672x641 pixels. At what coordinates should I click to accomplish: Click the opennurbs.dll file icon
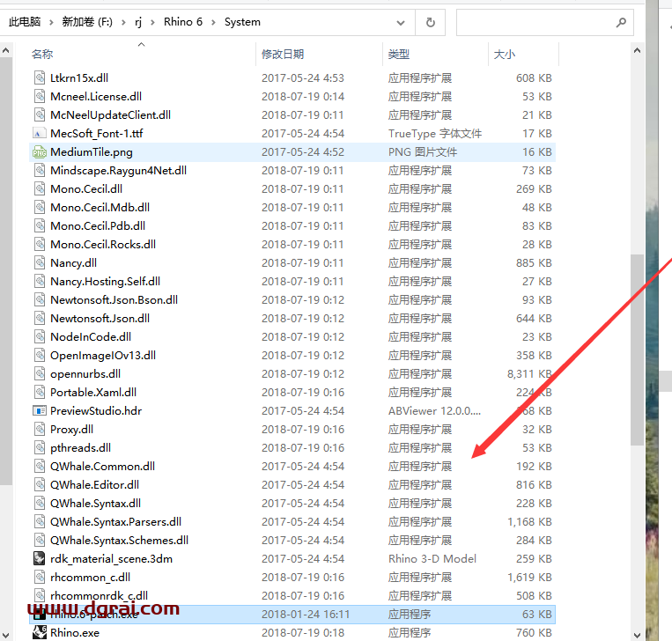pos(40,373)
